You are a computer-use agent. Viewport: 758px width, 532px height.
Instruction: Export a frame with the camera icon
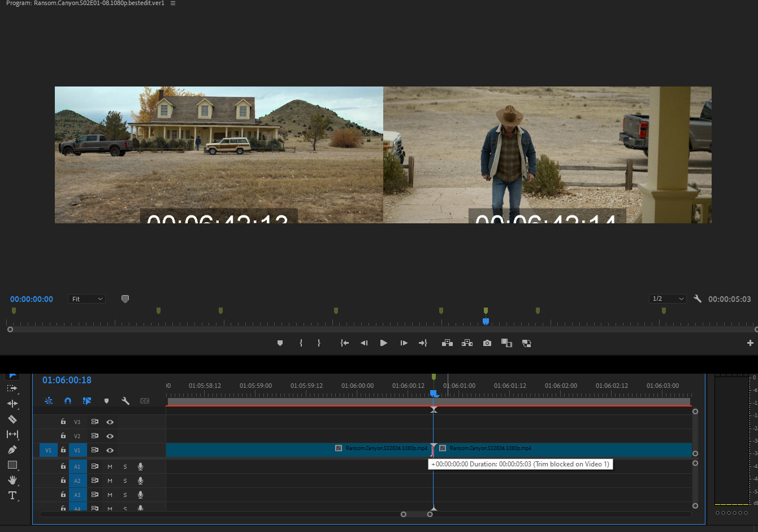coord(487,343)
